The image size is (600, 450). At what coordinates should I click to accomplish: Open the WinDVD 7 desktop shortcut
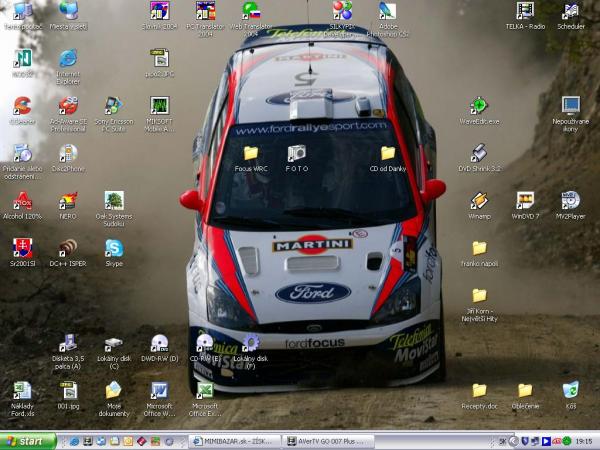point(525,200)
